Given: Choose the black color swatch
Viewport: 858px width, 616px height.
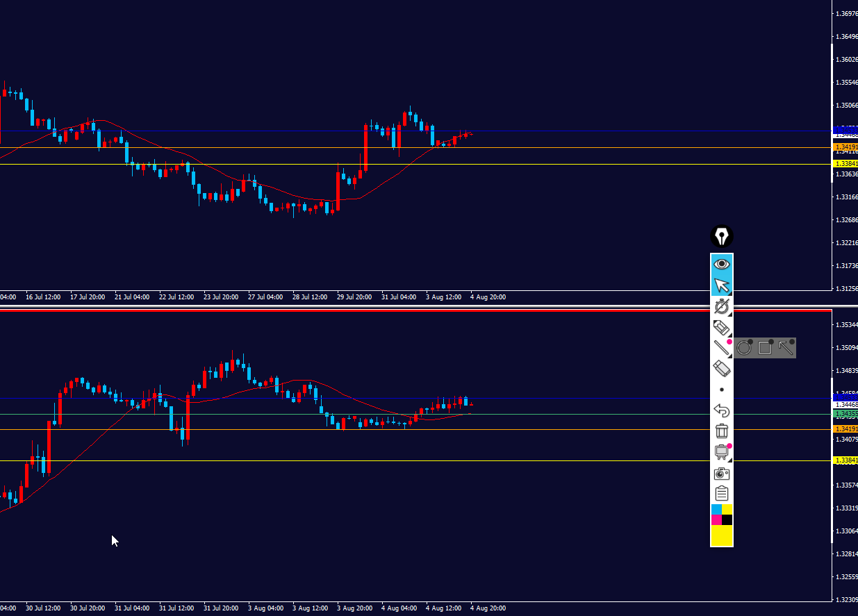Looking at the screenshot, I should tap(727, 520).
